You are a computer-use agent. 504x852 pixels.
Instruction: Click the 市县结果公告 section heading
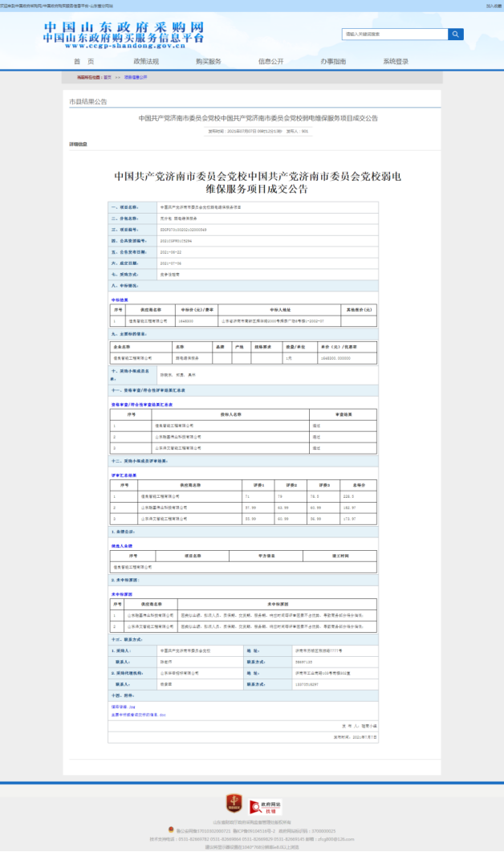coord(88,102)
